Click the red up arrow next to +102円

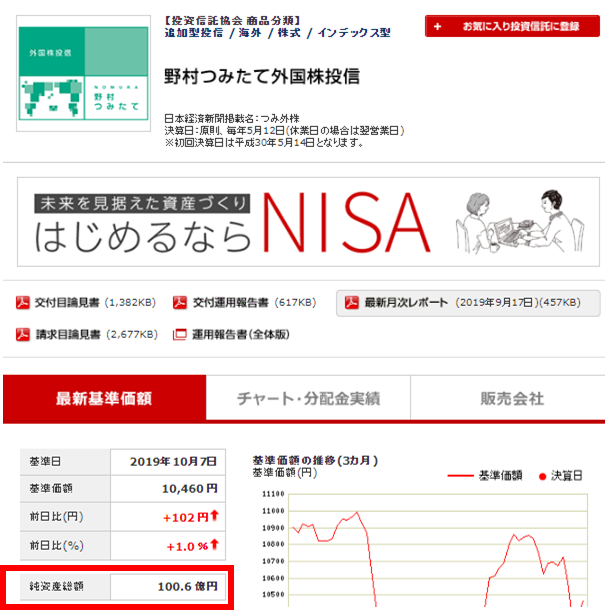(214, 516)
